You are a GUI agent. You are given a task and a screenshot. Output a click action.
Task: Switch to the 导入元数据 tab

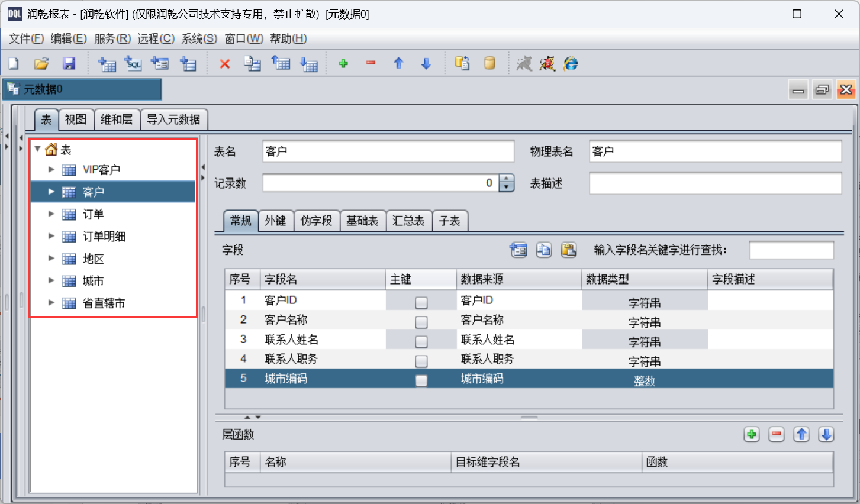pos(173,119)
